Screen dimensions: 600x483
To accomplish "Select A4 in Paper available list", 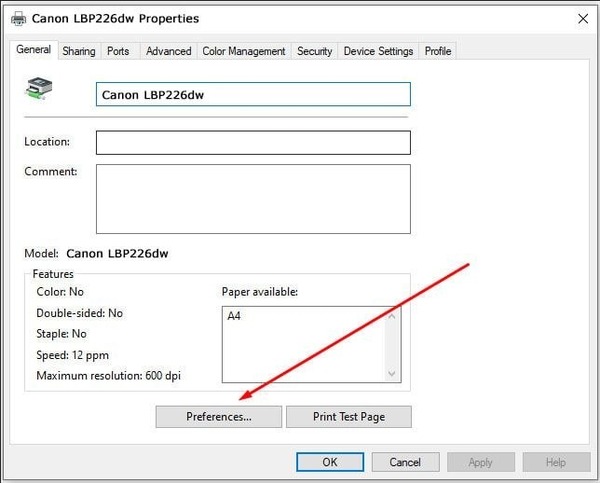I will point(234,316).
